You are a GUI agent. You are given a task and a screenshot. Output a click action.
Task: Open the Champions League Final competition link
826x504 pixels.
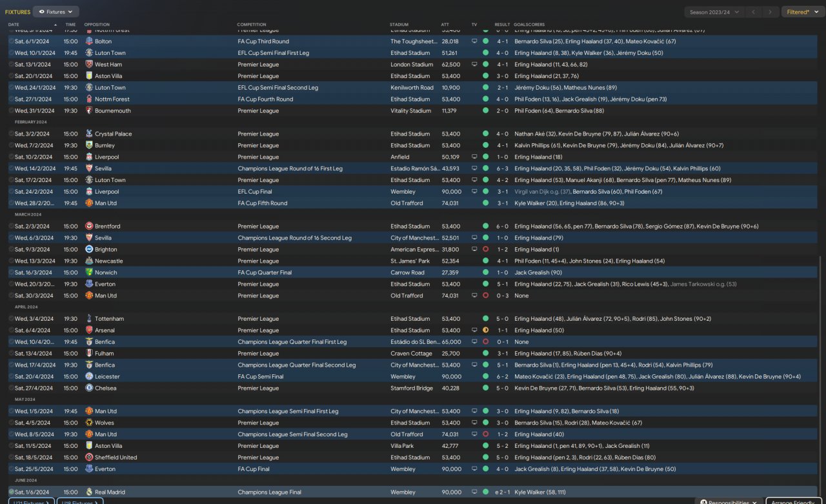point(269,492)
